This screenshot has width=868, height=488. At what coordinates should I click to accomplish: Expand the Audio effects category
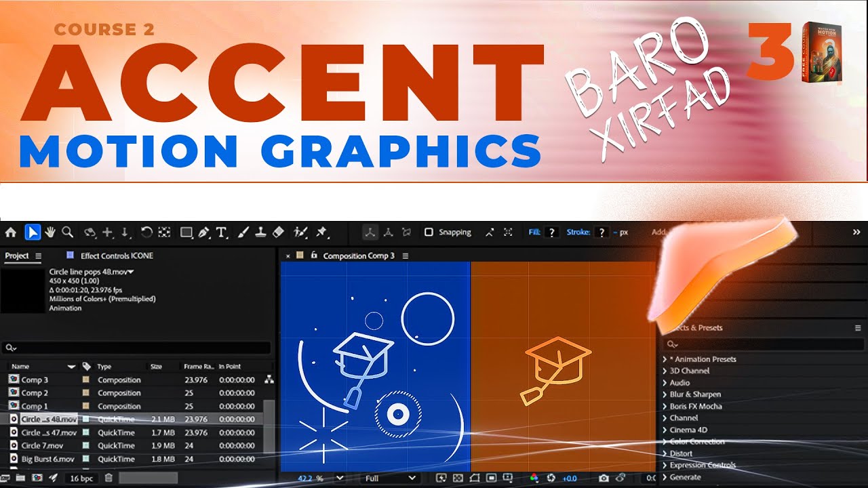(x=665, y=383)
